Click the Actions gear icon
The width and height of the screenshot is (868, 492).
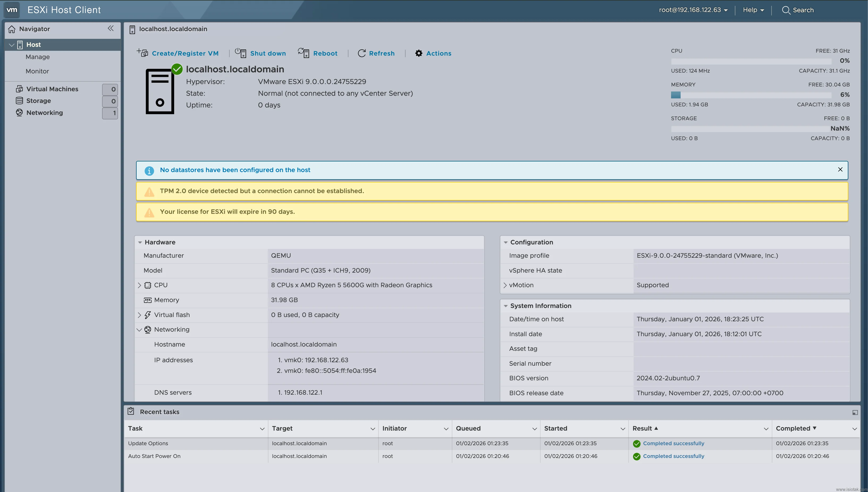coord(419,53)
